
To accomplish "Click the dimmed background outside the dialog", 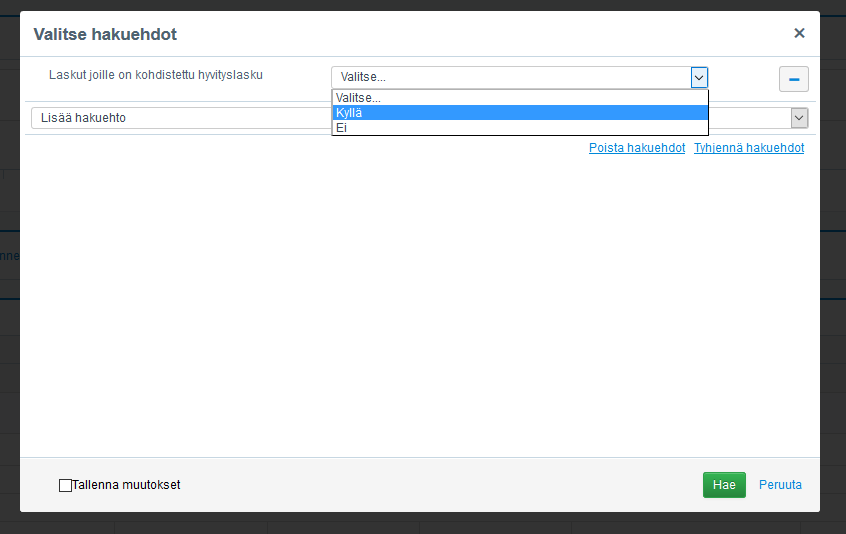I will 832,300.
